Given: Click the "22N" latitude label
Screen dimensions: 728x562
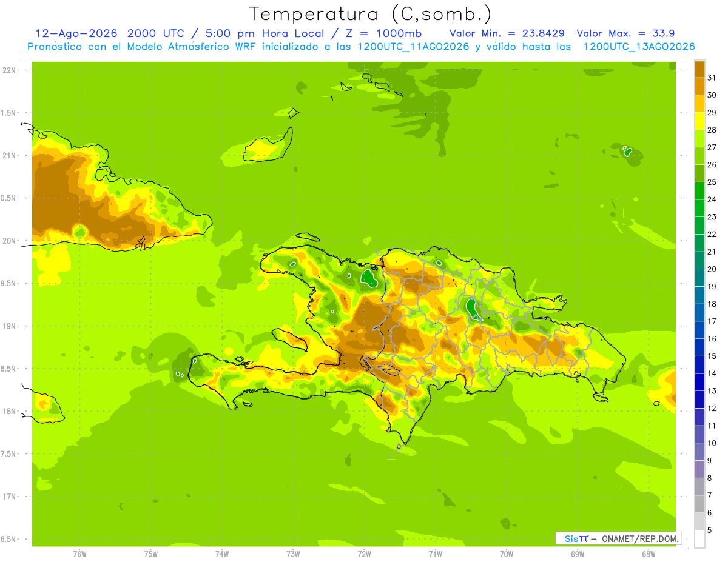Looking at the screenshot, I should pyautogui.click(x=8, y=70).
